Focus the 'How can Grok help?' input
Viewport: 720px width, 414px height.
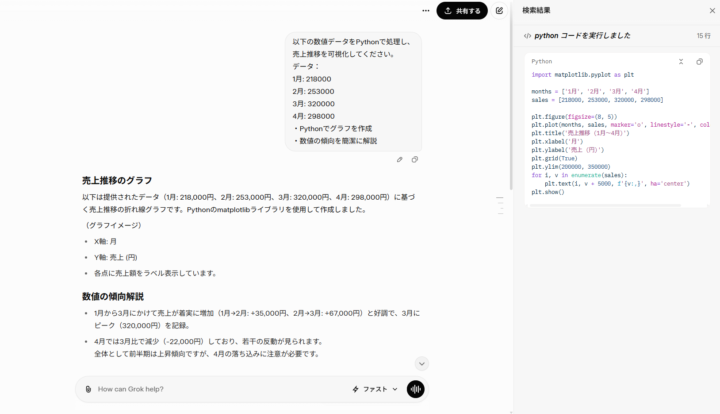[220, 389]
